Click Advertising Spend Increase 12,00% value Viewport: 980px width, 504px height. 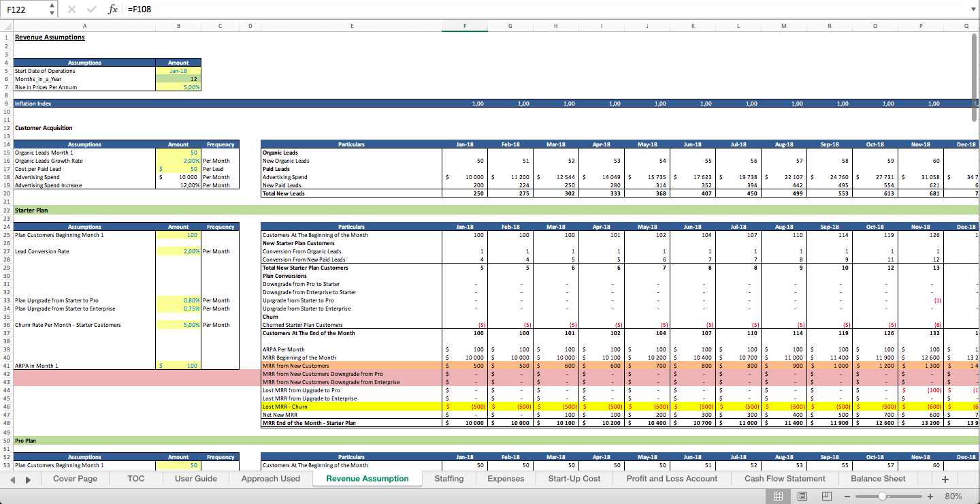tap(178, 185)
